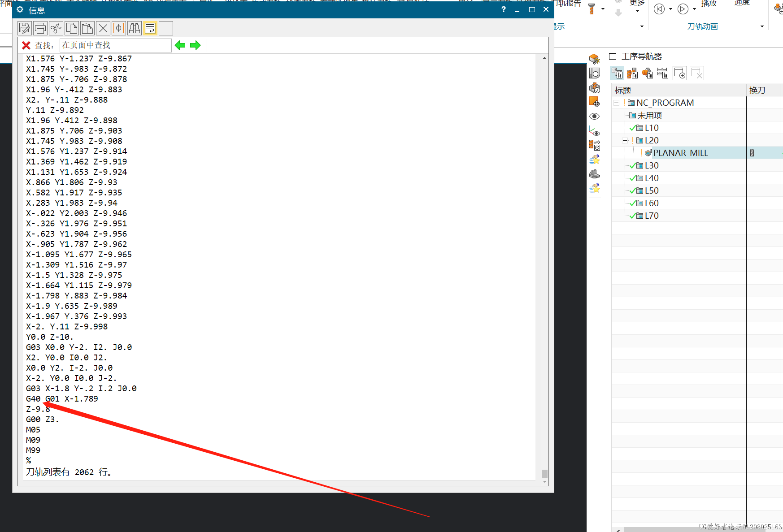Click the 刀轨报告 button in the ribbon
This screenshot has width=783, height=532.
coord(568,4)
